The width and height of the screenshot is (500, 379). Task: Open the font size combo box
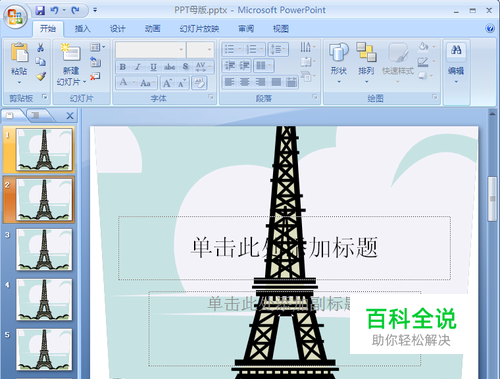coord(200,50)
